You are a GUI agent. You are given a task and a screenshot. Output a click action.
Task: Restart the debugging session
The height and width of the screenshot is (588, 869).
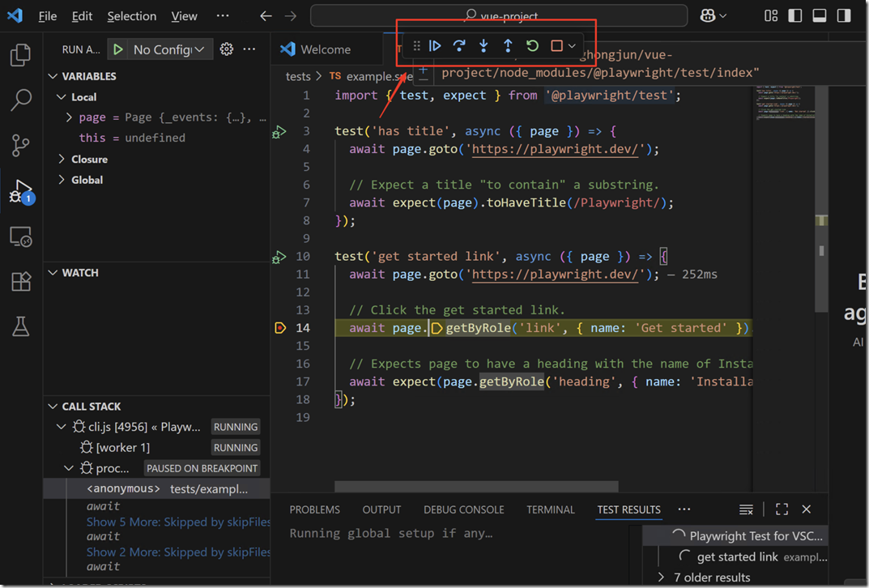[532, 46]
